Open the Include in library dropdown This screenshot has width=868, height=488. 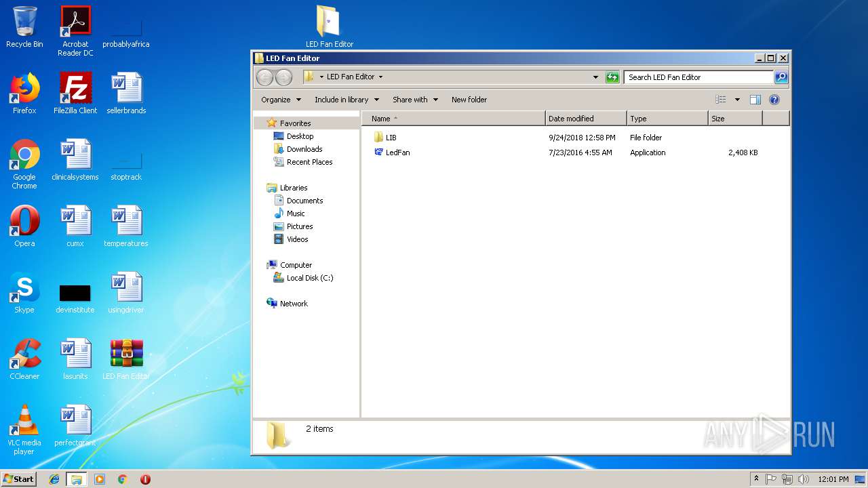[x=347, y=100]
